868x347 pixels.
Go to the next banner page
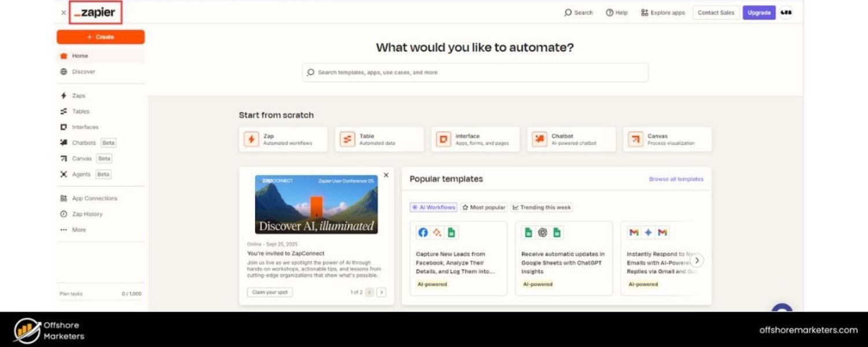point(381,292)
